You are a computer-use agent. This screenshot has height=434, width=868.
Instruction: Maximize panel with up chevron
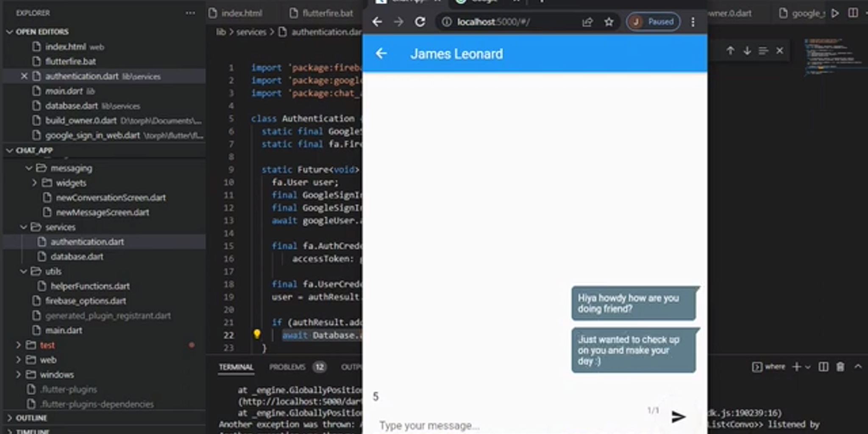point(858,367)
